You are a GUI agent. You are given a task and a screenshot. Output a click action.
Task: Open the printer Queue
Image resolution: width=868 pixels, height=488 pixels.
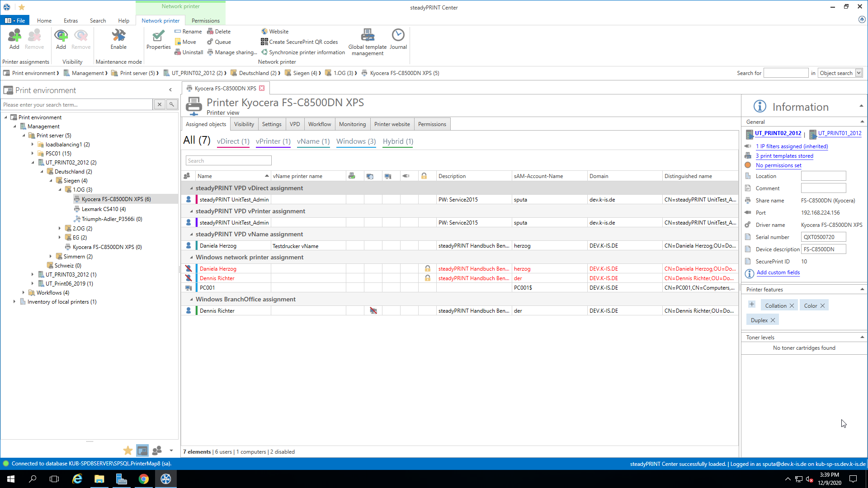(219, 42)
